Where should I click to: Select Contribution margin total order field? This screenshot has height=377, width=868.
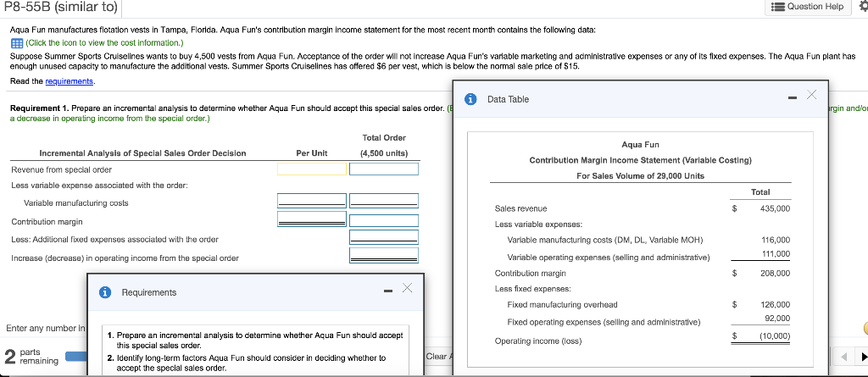click(384, 220)
